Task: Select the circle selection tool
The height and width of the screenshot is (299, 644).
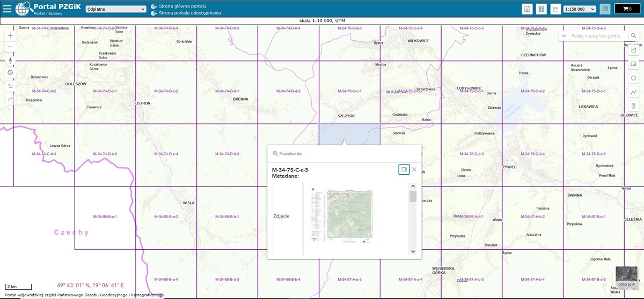Action: [633, 78]
